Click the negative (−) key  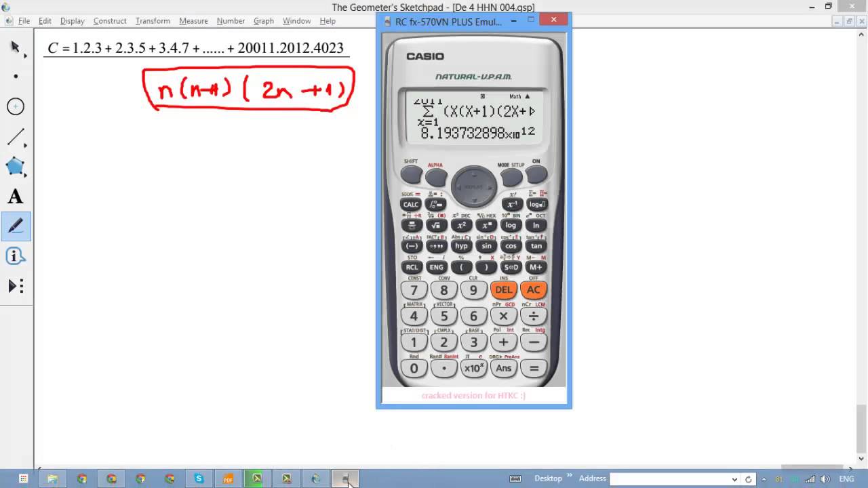click(x=411, y=246)
